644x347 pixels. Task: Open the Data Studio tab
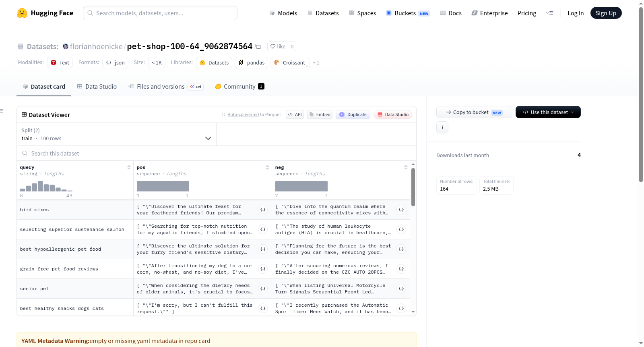click(97, 86)
